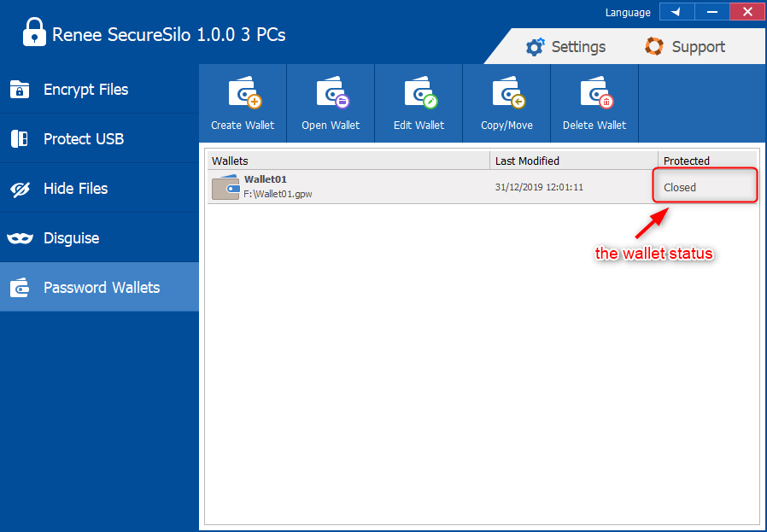Select the Copy/Move wallet tool

pyautogui.click(x=506, y=93)
